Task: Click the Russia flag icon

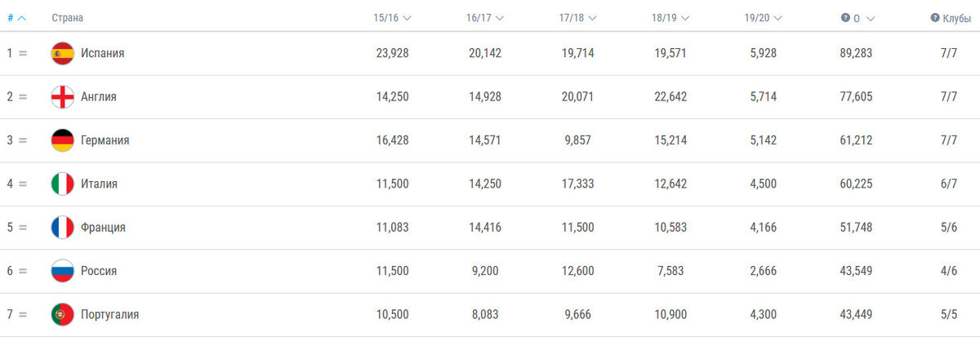Action: click(62, 271)
